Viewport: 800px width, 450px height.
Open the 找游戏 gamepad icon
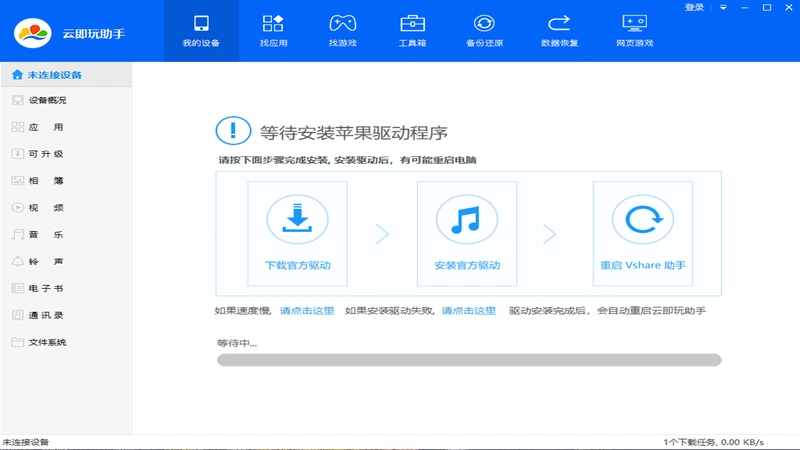click(x=342, y=23)
